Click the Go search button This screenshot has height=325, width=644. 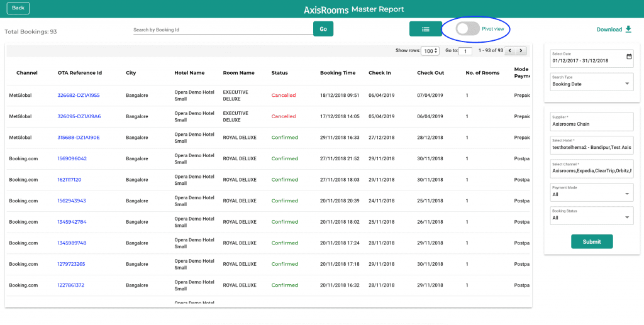tap(323, 29)
